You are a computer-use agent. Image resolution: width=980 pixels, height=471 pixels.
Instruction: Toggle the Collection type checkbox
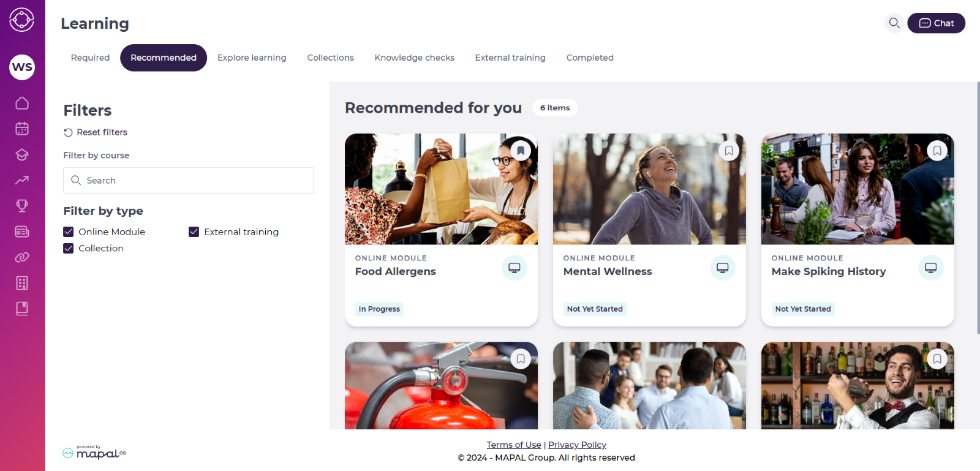(69, 248)
